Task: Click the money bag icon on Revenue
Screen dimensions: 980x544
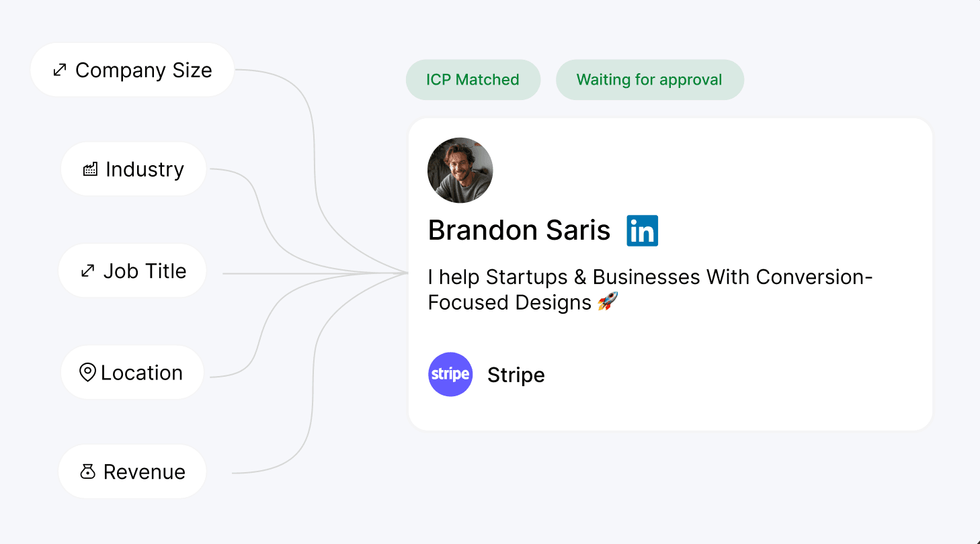Action: pyautogui.click(x=87, y=472)
